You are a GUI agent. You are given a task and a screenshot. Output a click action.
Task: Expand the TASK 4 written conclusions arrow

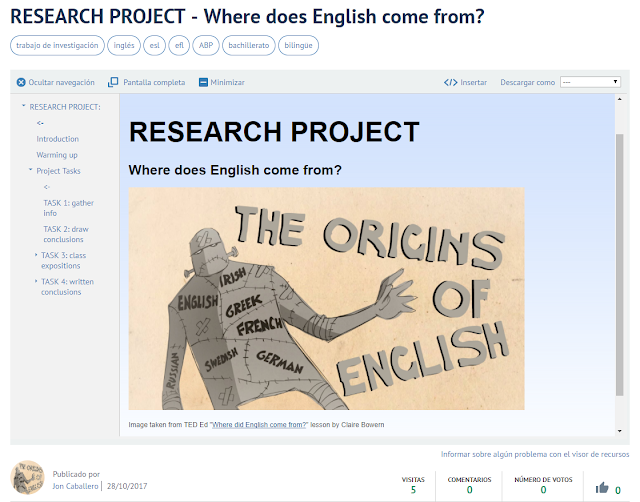36,281
